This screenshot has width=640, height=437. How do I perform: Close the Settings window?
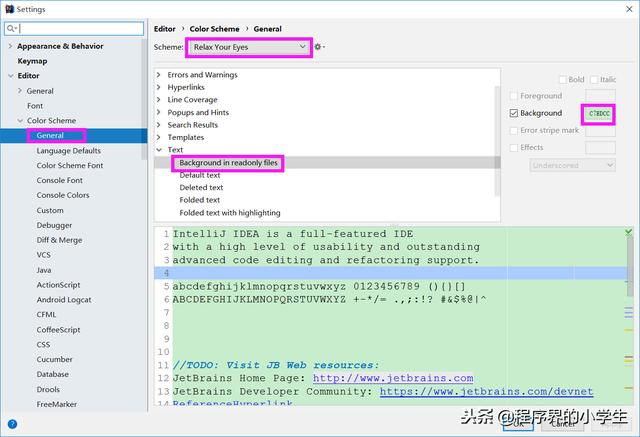(x=629, y=9)
